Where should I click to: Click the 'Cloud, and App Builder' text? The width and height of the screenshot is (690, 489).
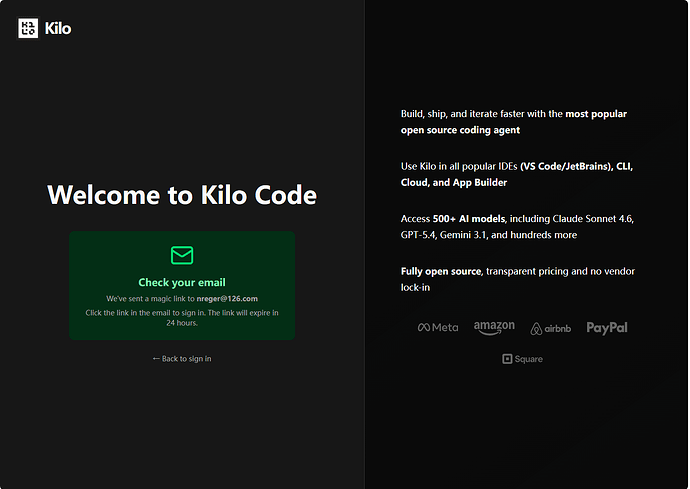[454, 182]
